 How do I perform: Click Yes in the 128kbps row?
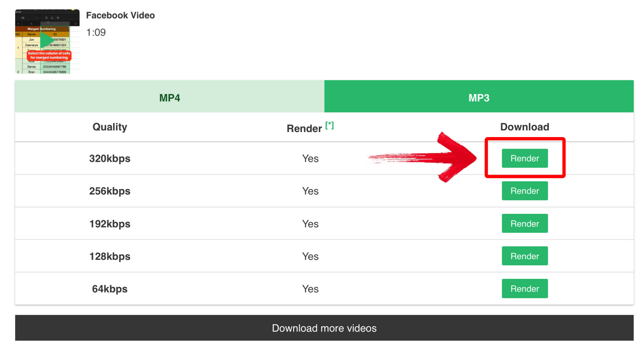[310, 256]
